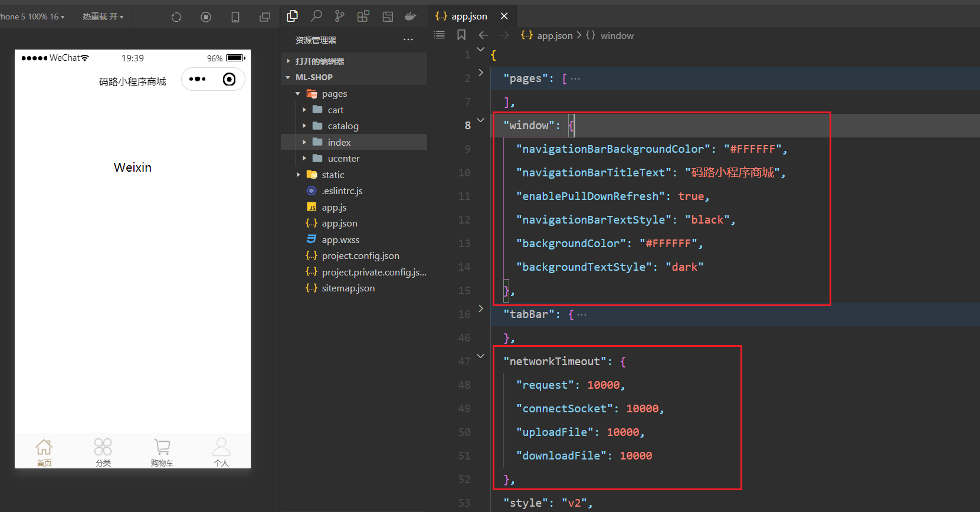
Task: Open the mini program capsule menu dots
Action: pos(198,79)
